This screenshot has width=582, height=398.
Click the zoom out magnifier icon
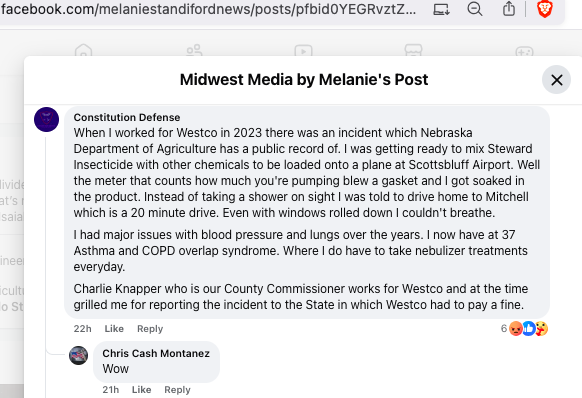475,9
